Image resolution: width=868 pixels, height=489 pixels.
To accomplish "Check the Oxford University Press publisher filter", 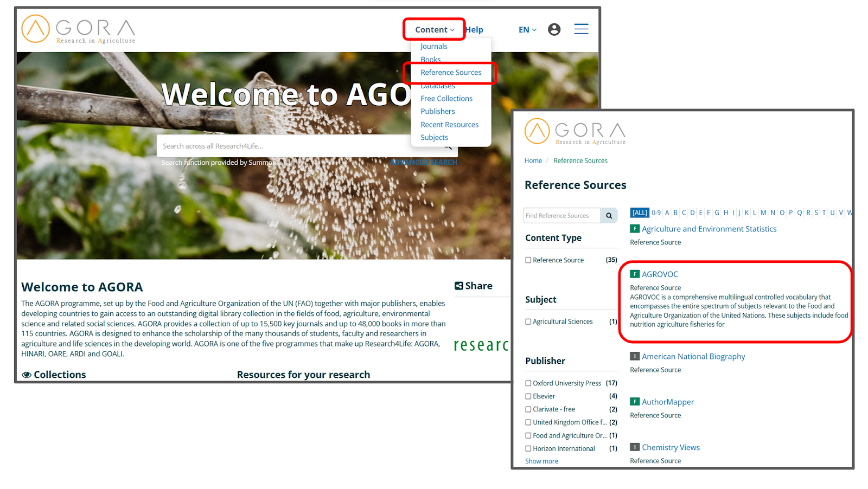I will tap(528, 383).
